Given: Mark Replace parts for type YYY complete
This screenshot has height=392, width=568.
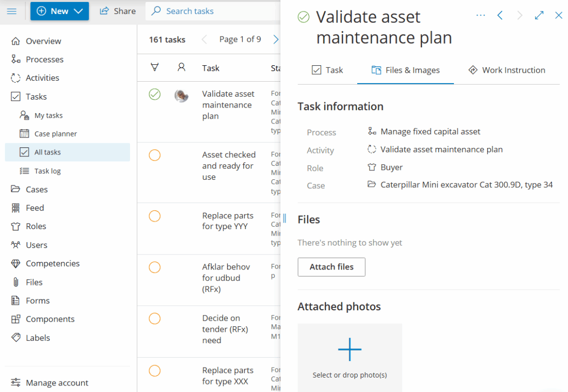Looking at the screenshot, I should point(154,216).
